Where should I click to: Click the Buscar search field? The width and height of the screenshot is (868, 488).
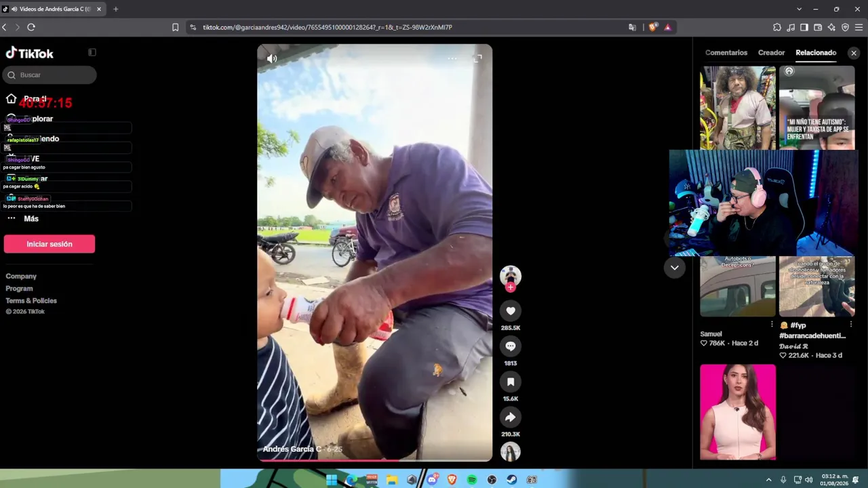[50, 75]
